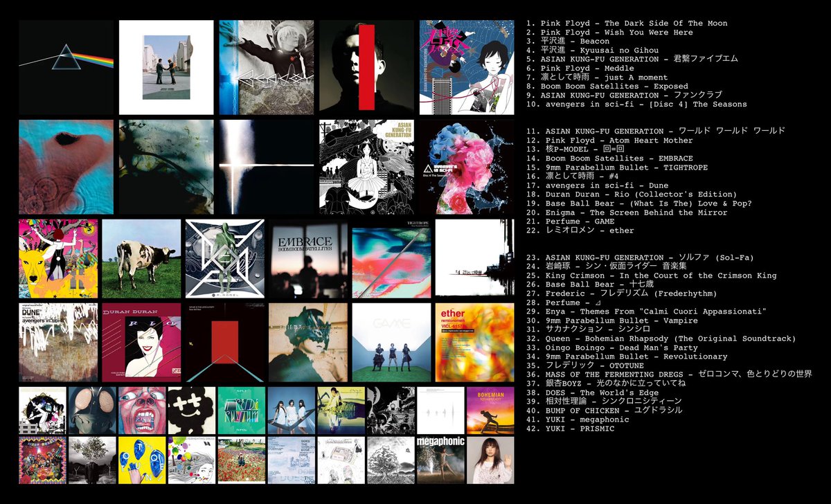Click the green Frederhythm album thumbnail

pyautogui.click(x=242, y=411)
